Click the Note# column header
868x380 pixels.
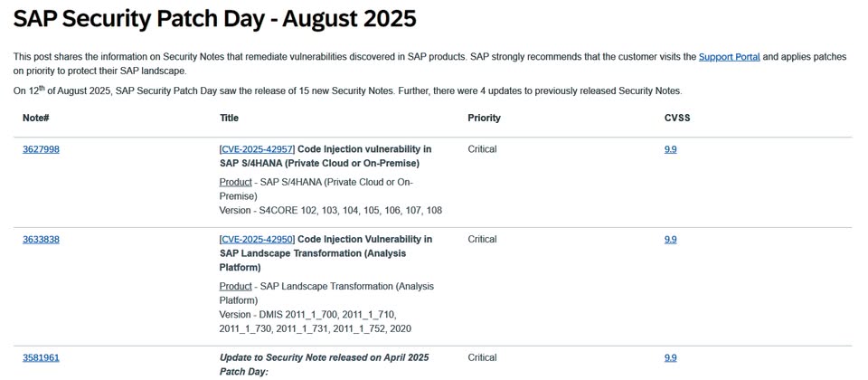pyautogui.click(x=35, y=118)
